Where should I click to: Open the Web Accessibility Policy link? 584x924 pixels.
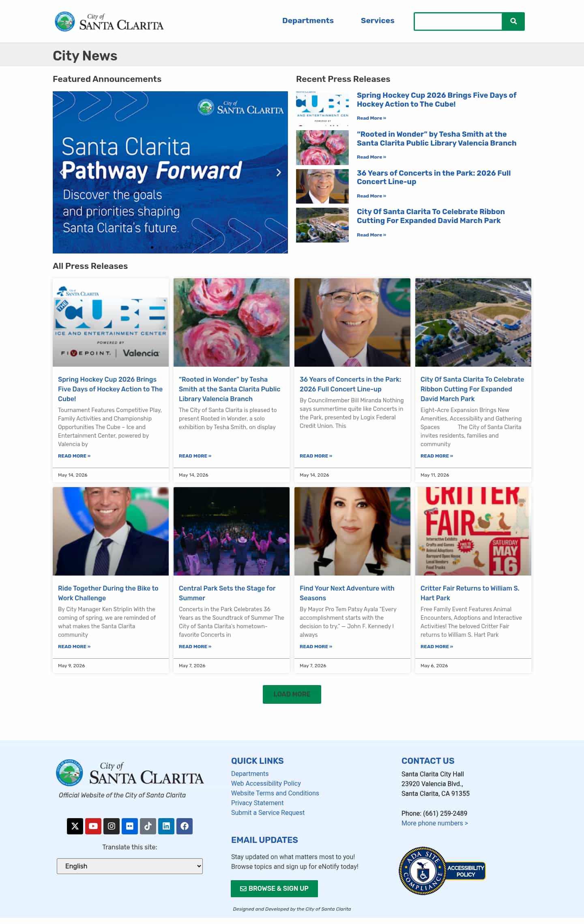click(266, 783)
